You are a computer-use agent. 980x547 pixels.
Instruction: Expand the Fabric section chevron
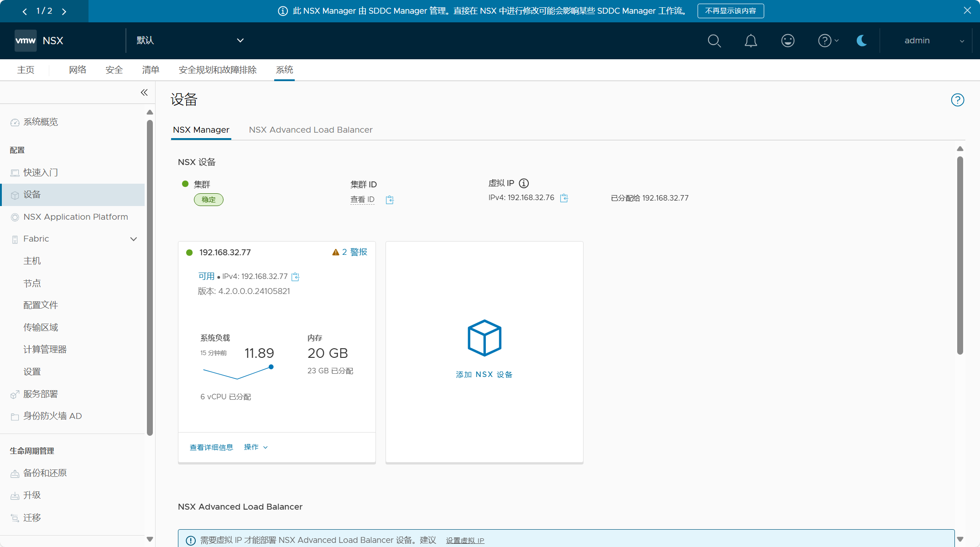tap(134, 239)
